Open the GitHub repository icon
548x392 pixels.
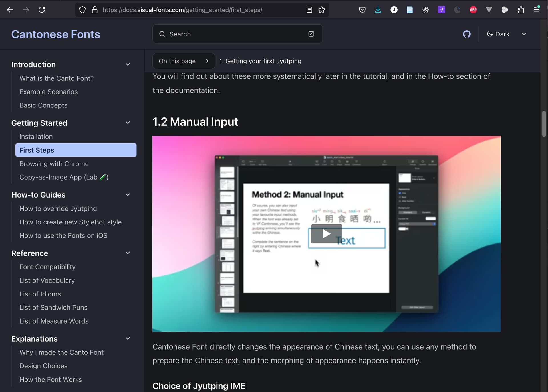pyautogui.click(x=466, y=34)
